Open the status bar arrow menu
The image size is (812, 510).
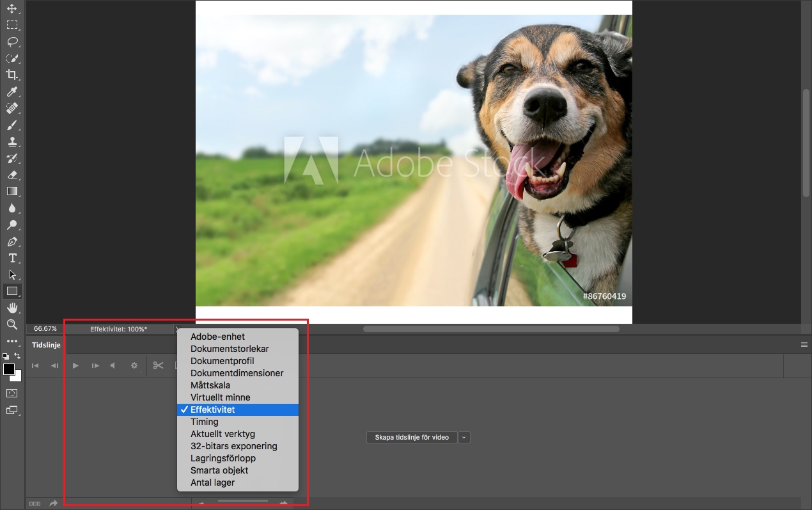[177, 329]
